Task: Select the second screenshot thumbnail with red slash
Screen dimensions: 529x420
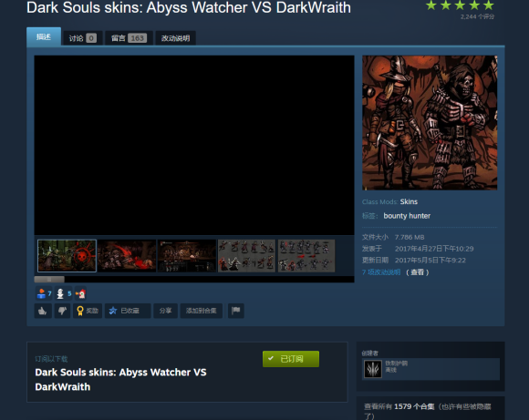Action: tap(127, 255)
